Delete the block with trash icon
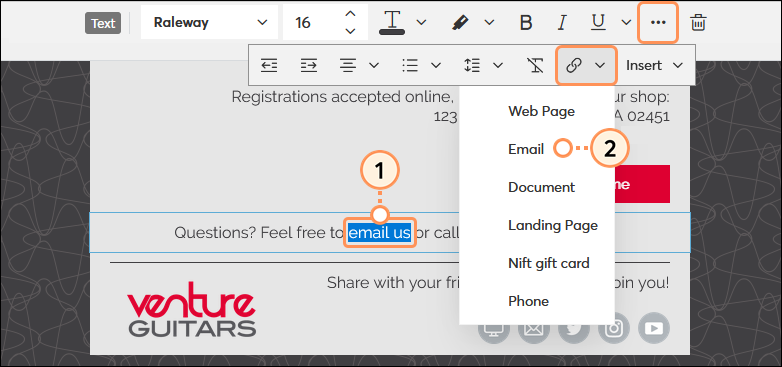Screen dimensions: 782x367 (x=698, y=22)
